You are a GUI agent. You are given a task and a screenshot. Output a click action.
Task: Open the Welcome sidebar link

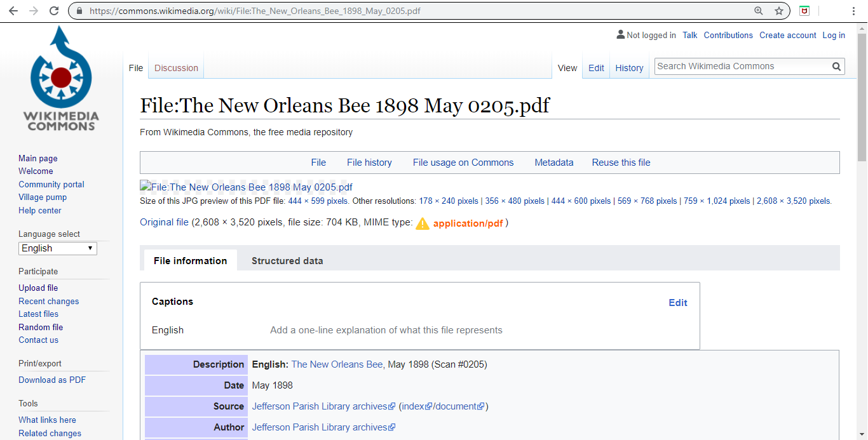coord(36,171)
